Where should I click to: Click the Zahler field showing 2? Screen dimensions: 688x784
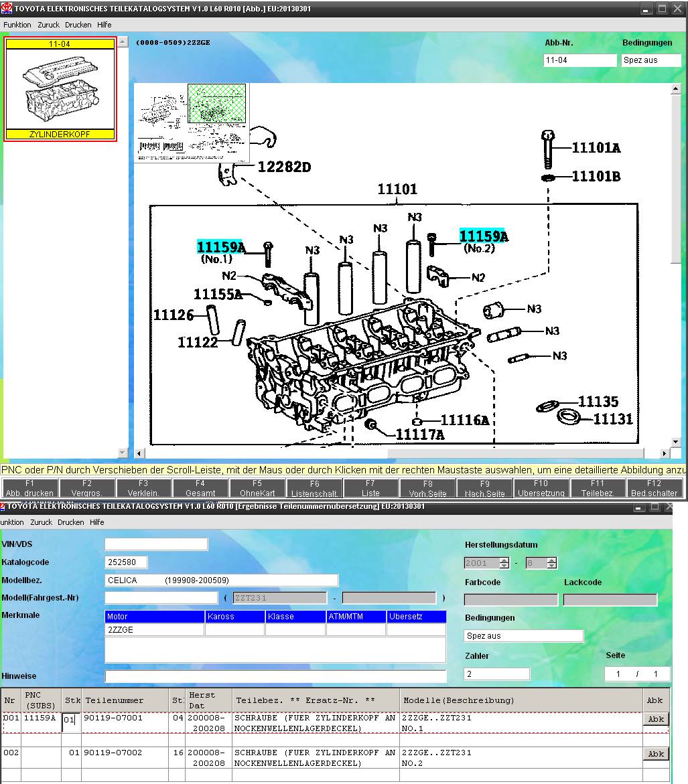[496, 674]
